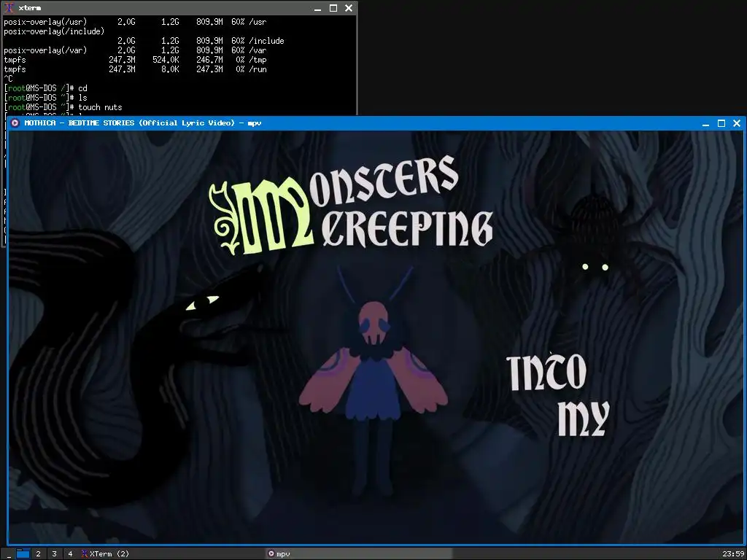Close the xterm window
Screen dimensions: 747x560
coord(349,8)
